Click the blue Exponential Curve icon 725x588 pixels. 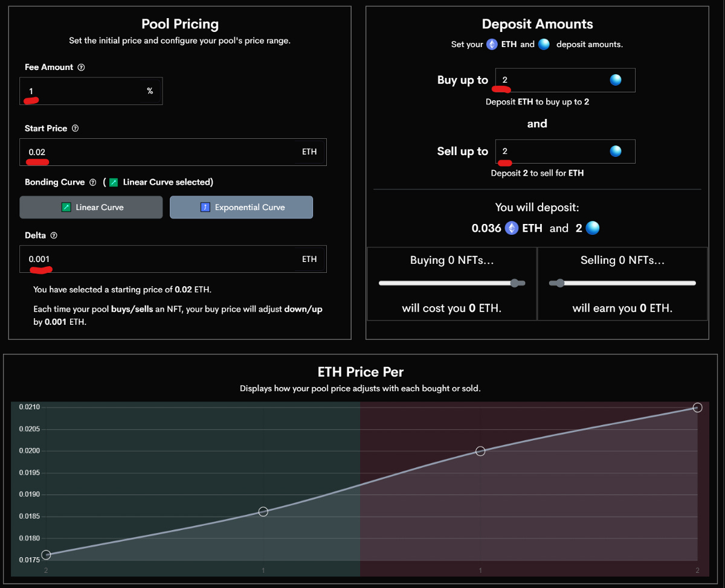(206, 206)
